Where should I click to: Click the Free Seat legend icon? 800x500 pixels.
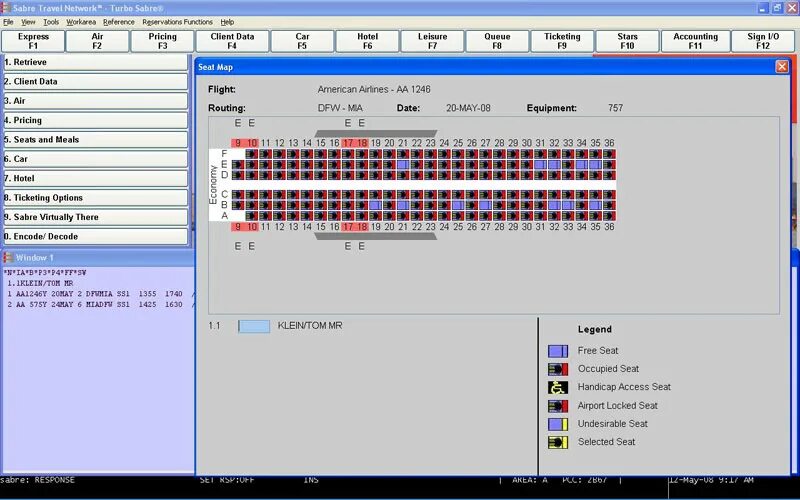click(x=558, y=351)
